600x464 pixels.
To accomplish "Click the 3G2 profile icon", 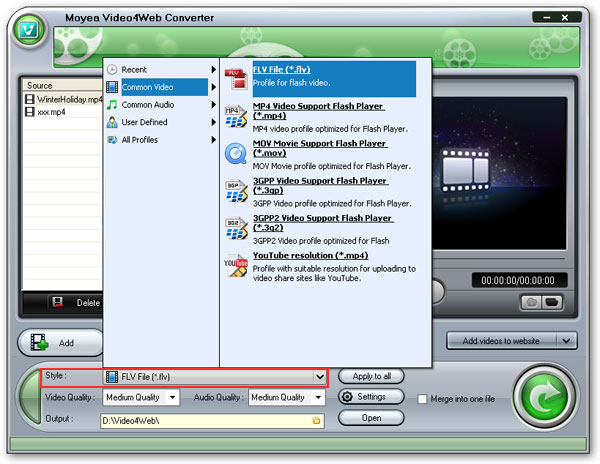I will [236, 228].
